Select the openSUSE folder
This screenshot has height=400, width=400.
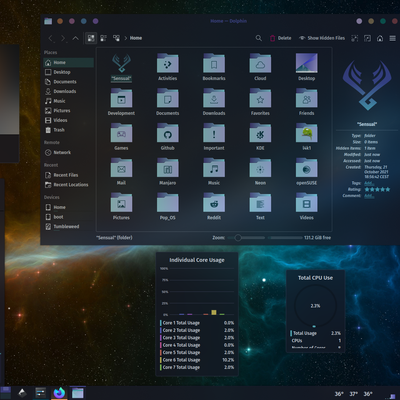tap(307, 168)
